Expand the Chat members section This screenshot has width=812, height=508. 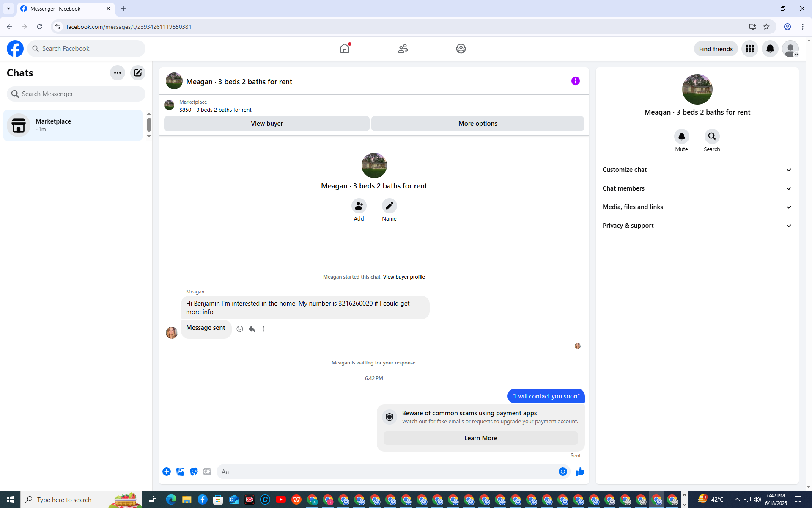coord(697,188)
